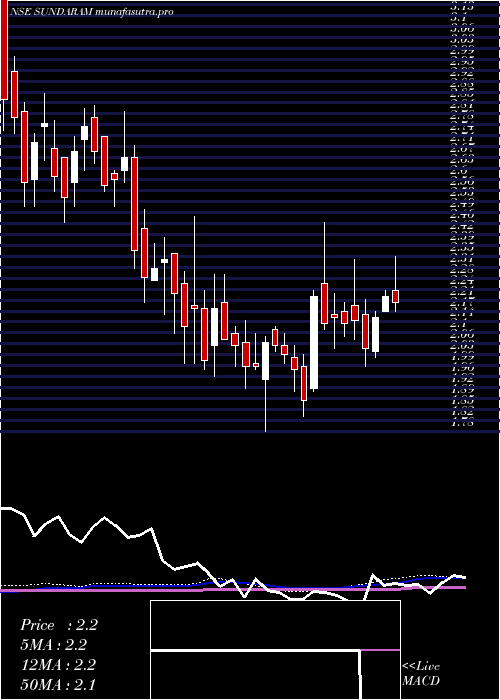
Task: Select the 'Price : 2.2' readout
Action: (59, 625)
